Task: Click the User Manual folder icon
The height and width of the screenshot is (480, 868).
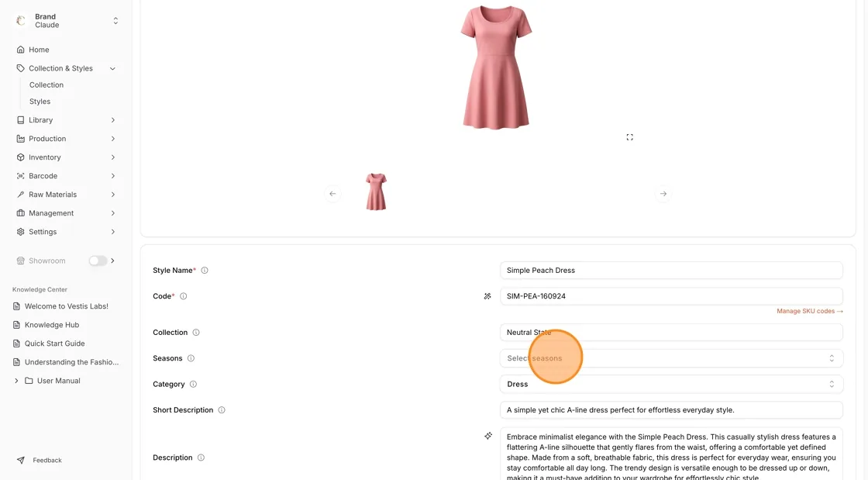Action: pos(29,381)
